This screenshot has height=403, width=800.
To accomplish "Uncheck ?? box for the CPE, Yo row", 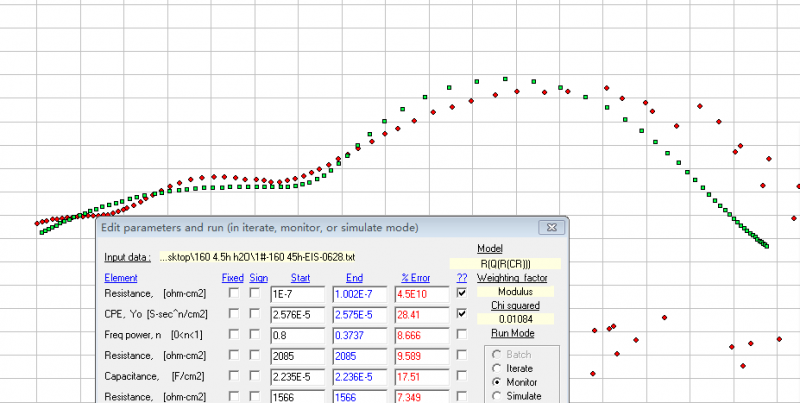I will click(462, 313).
